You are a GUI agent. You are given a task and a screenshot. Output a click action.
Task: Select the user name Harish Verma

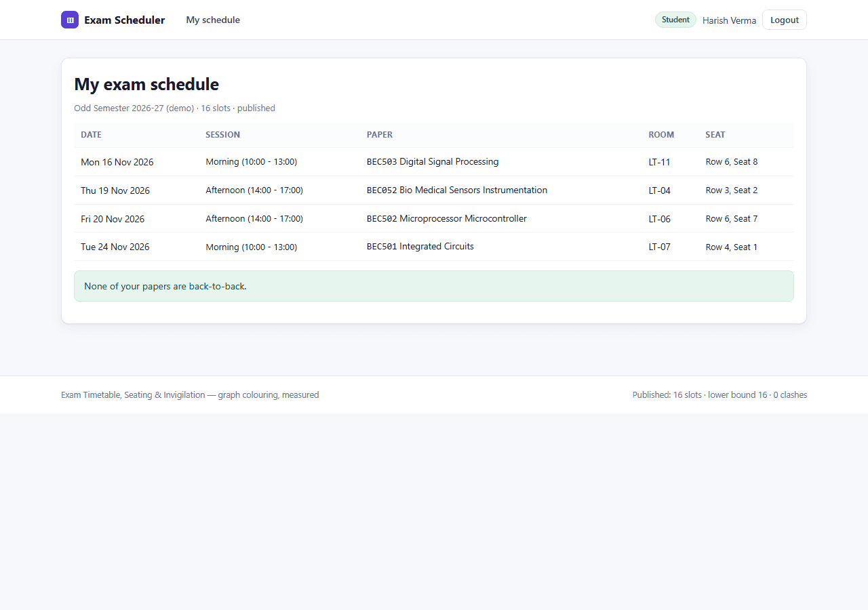(729, 20)
